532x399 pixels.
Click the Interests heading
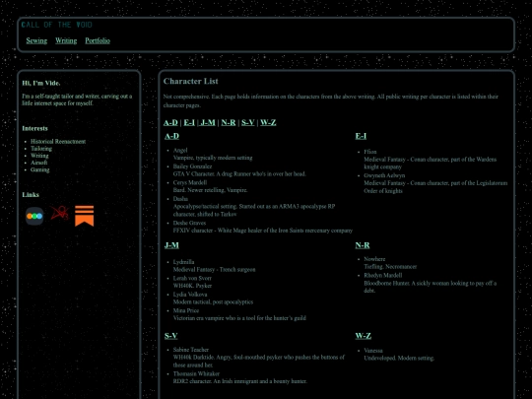(34, 129)
